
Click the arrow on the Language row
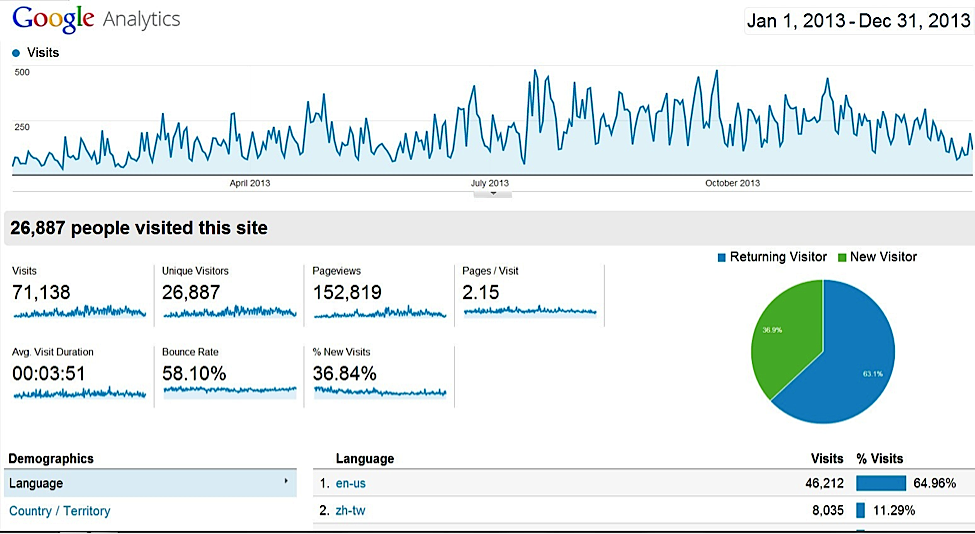(x=288, y=483)
